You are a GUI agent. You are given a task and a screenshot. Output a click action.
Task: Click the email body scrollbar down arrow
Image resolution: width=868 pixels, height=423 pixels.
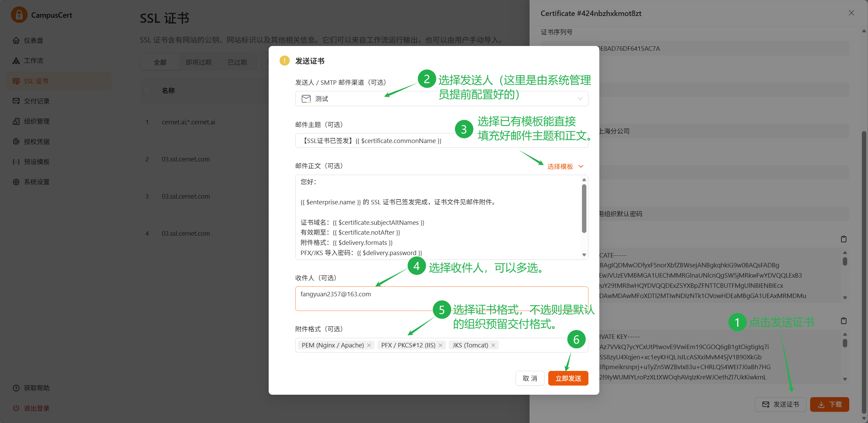[x=584, y=255]
